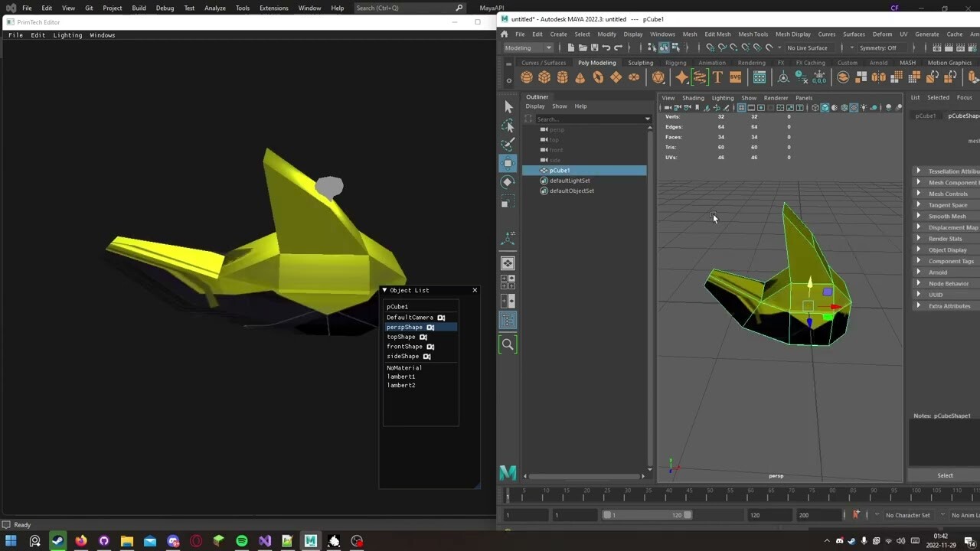Click the Polygon Torus shelf icon
This screenshot has width=980, height=551.
598,77
